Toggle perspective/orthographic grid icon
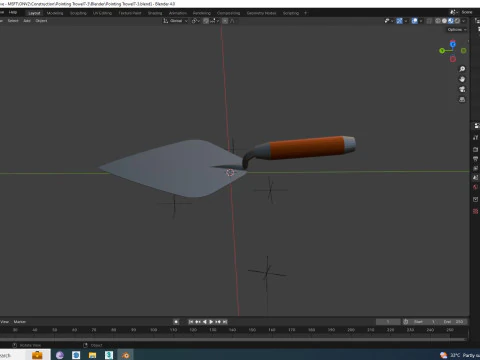The height and width of the screenshot is (360, 480). click(462, 99)
